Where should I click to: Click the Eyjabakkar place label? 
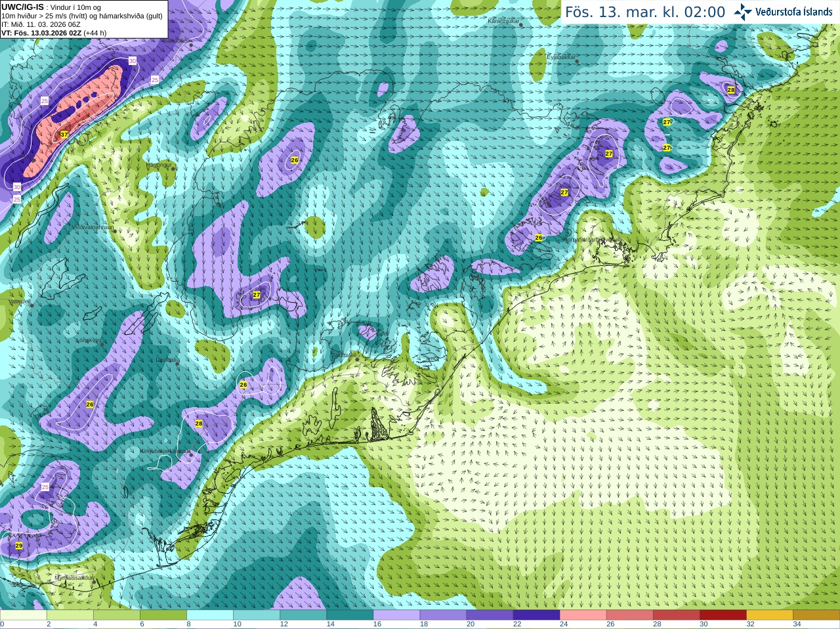click(562, 57)
